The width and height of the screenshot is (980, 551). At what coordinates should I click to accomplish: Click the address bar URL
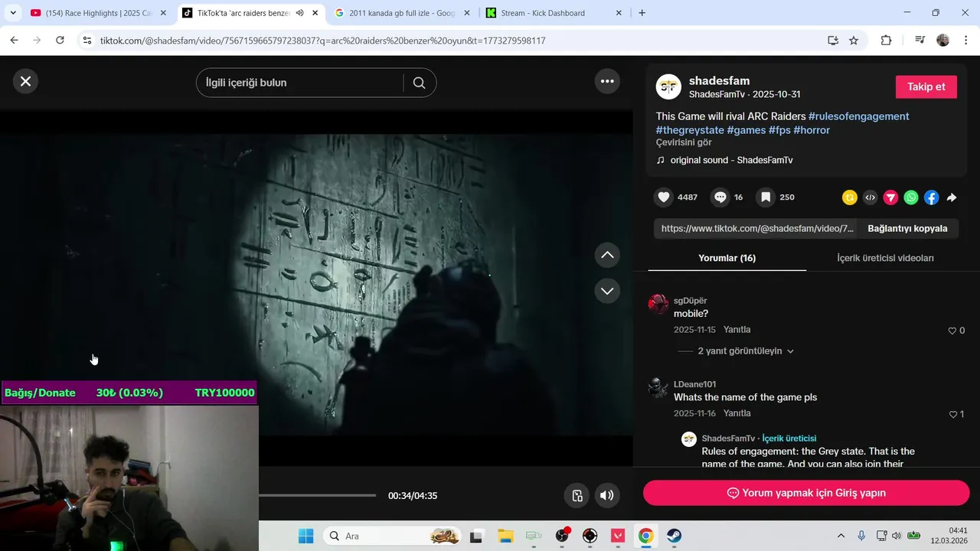[x=322, y=41]
